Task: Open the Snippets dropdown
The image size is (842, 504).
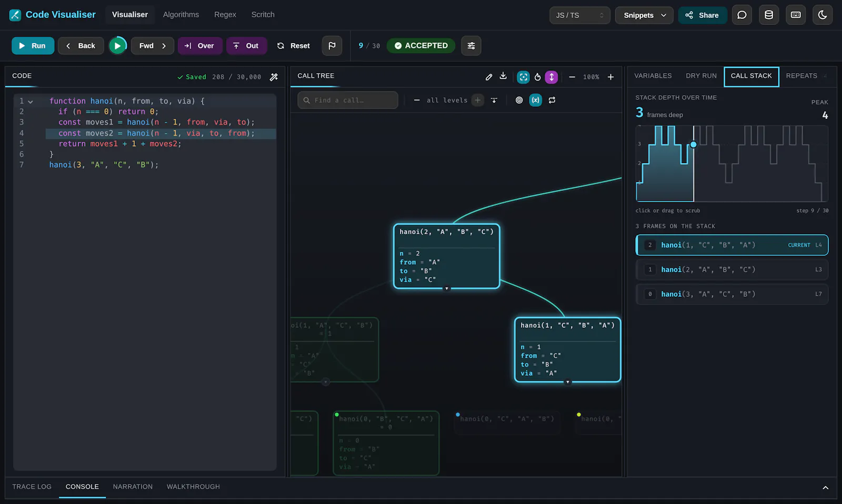Action: coord(645,15)
